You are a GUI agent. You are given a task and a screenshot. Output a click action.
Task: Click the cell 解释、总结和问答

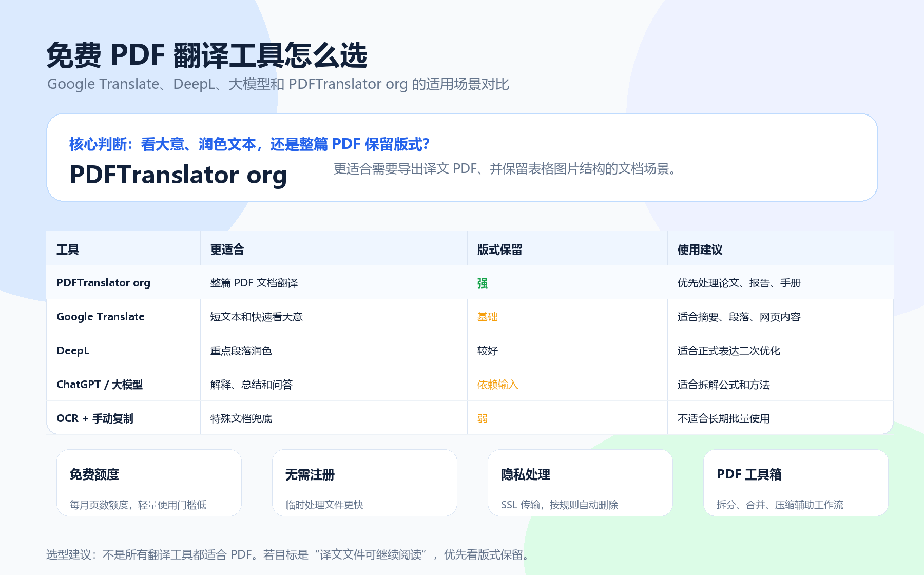(252, 385)
